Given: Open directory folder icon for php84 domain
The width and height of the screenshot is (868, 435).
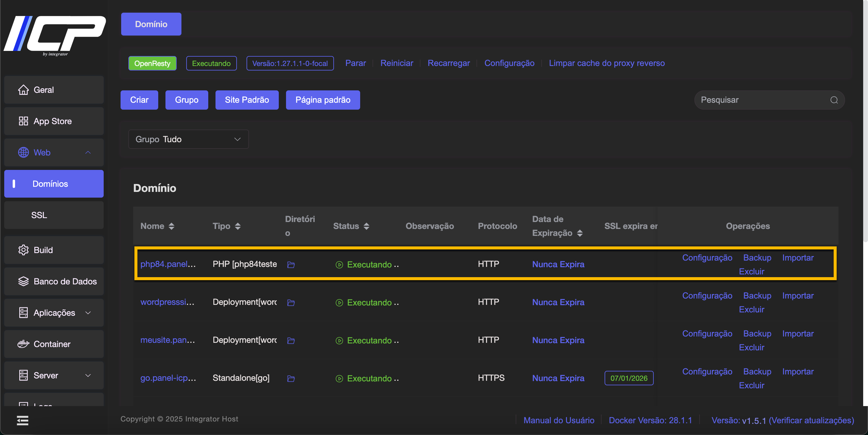Looking at the screenshot, I should (291, 264).
